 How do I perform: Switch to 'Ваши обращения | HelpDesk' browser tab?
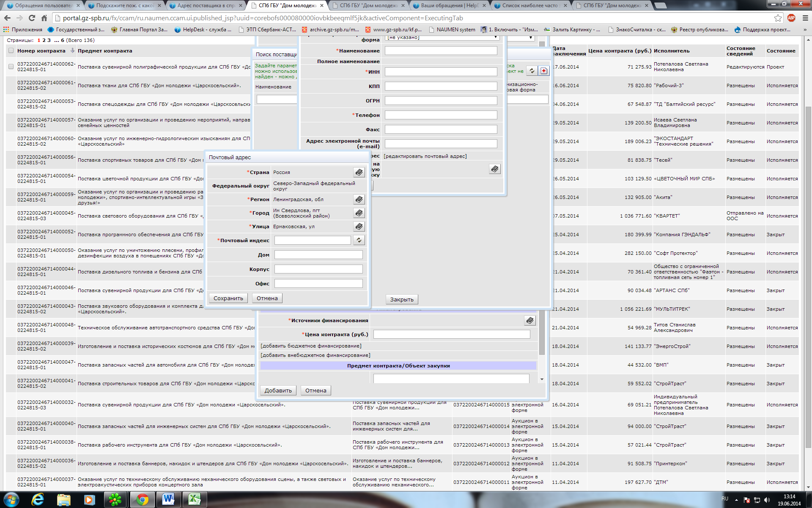tap(449, 6)
